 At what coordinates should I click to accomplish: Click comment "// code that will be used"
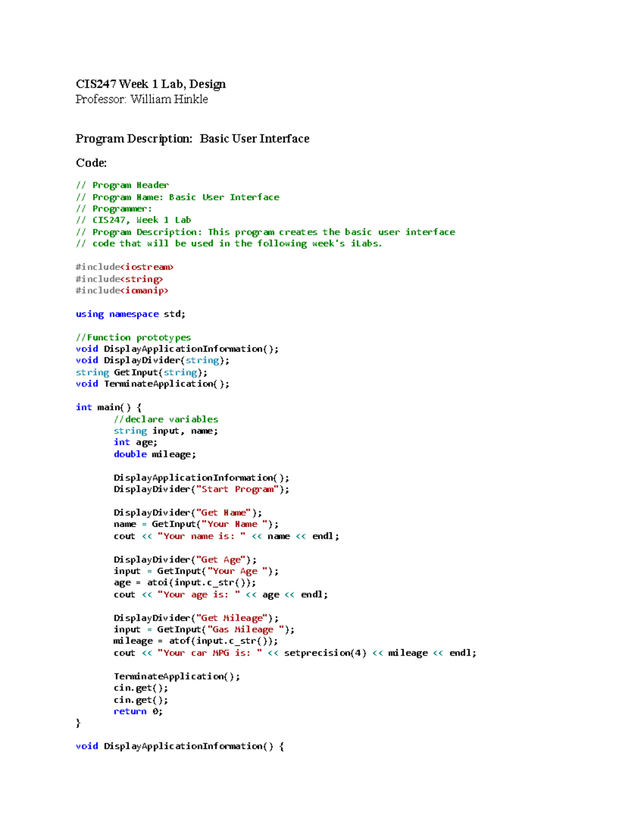[229, 244]
